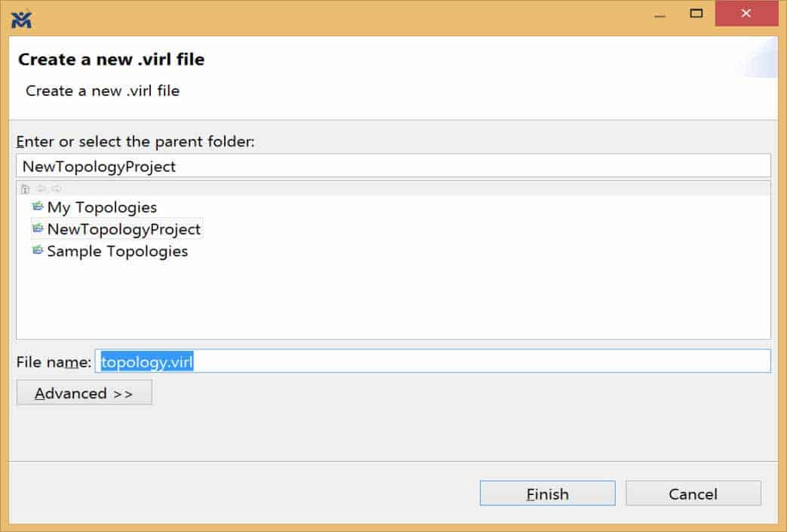The width and height of the screenshot is (787, 532).
Task: Maximize the dialog window
Action: (x=696, y=14)
